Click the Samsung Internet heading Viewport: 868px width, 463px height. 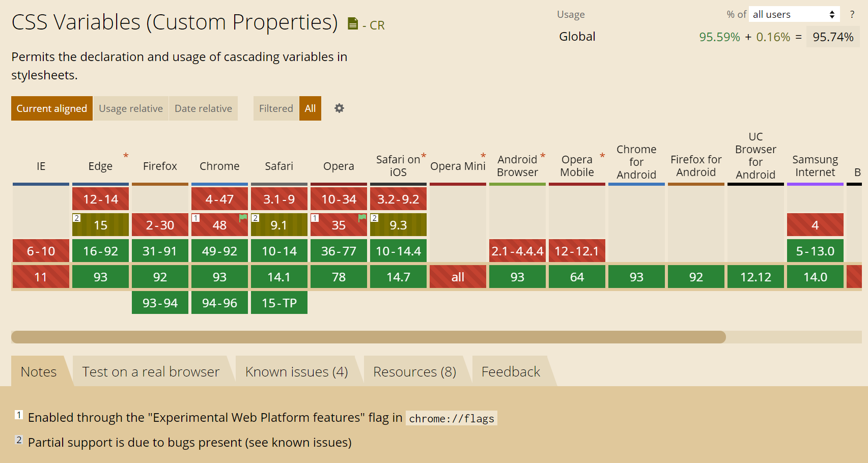(x=815, y=166)
